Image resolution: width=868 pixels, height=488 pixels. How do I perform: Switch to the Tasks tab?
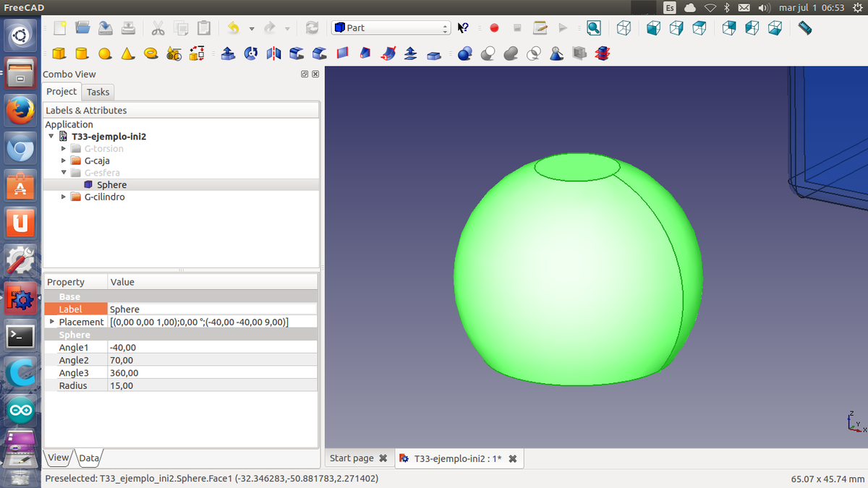pyautogui.click(x=98, y=92)
